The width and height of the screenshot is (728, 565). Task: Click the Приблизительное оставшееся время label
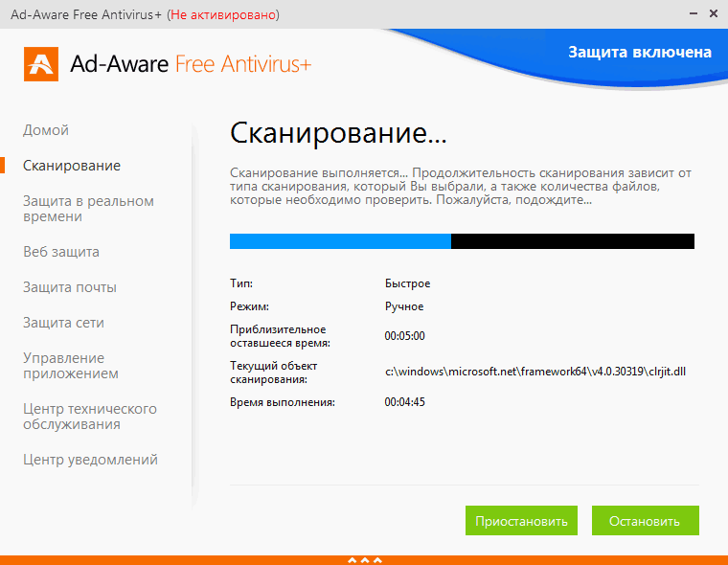(280, 336)
